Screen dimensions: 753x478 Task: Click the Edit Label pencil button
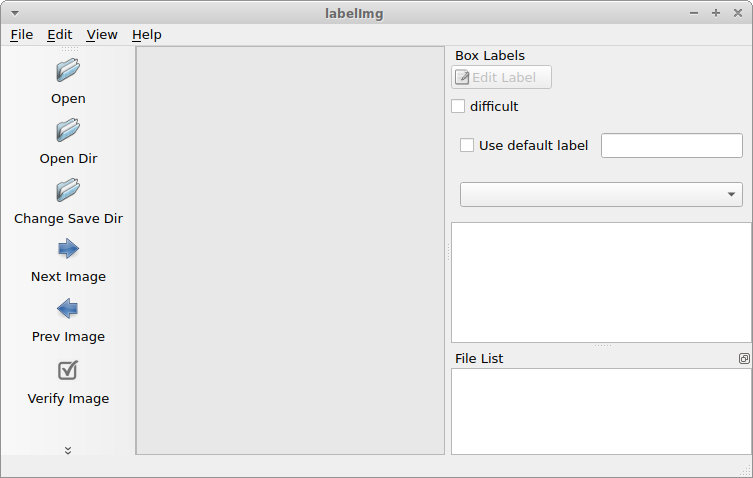(x=501, y=77)
